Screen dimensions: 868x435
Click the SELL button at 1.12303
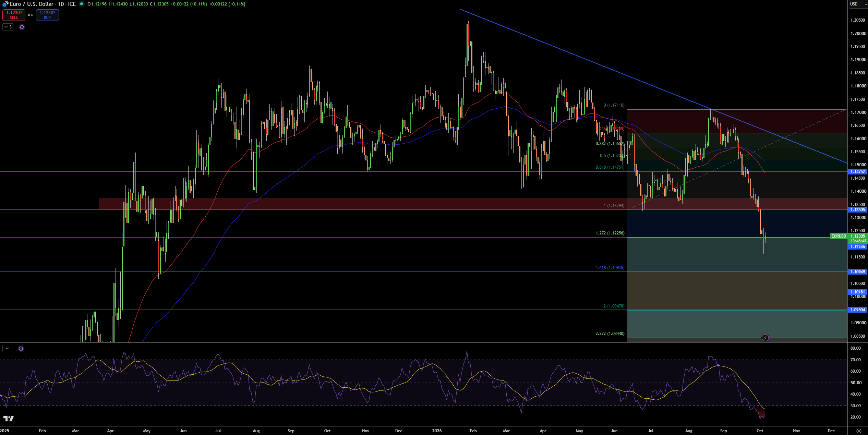coord(14,15)
